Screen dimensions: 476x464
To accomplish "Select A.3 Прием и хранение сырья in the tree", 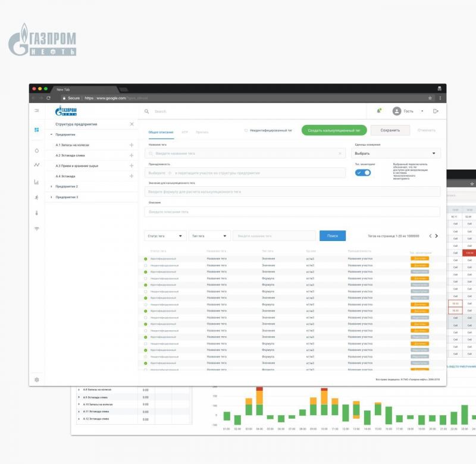I will (x=77, y=166).
